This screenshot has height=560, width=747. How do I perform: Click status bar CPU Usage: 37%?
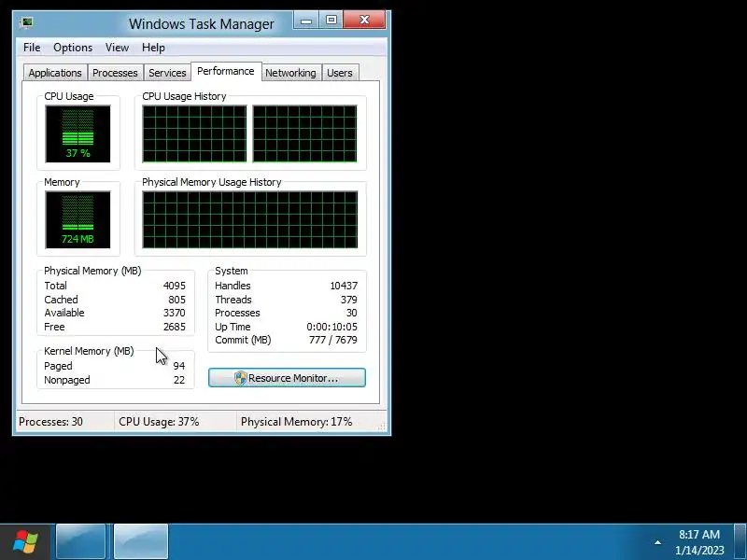pyautogui.click(x=159, y=422)
